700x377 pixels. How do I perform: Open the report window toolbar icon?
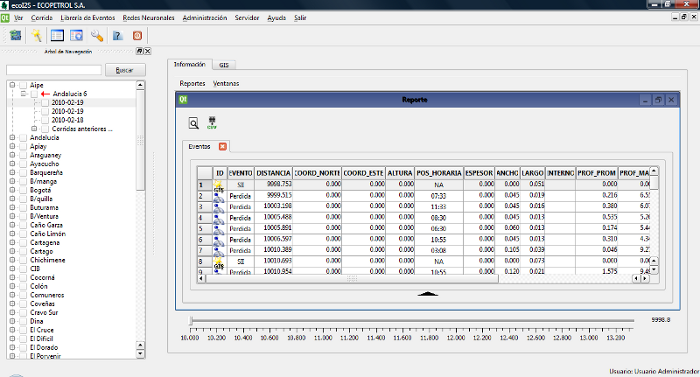77,35
